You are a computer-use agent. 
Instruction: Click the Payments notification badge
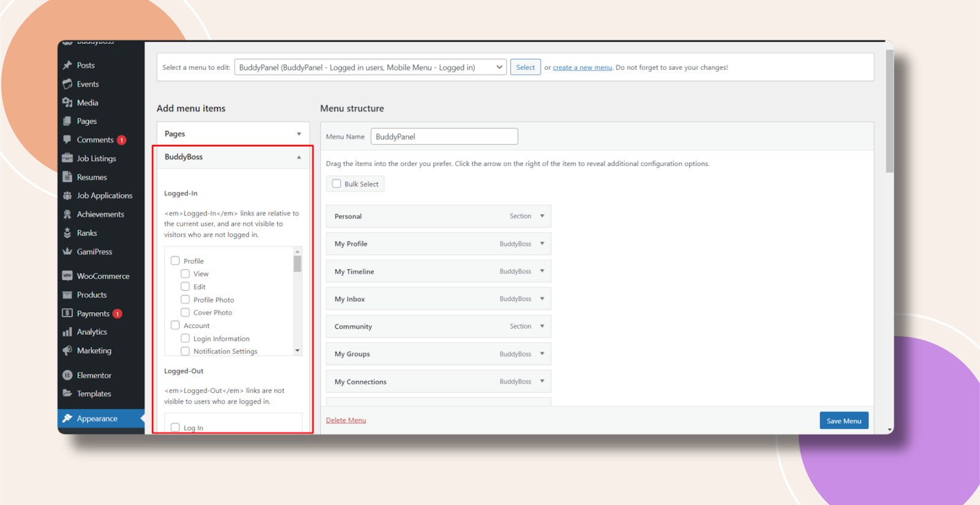pyautogui.click(x=117, y=314)
